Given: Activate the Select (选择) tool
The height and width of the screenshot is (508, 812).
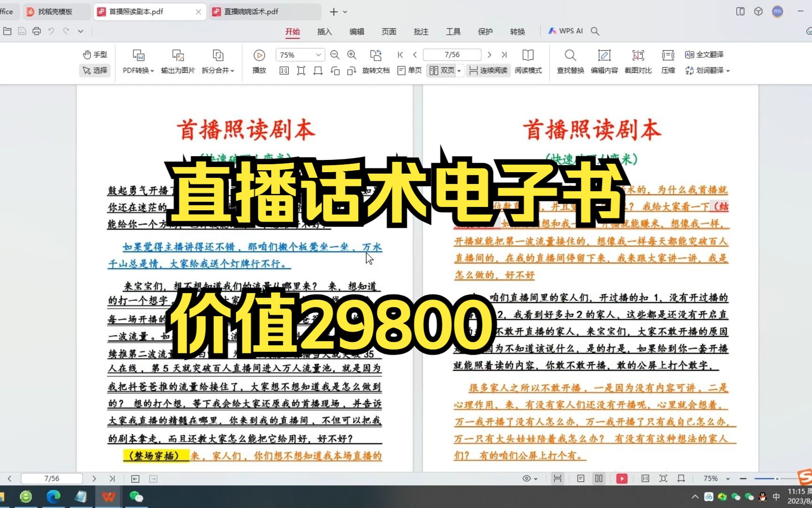Looking at the screenshot, I should pos(95,70).
